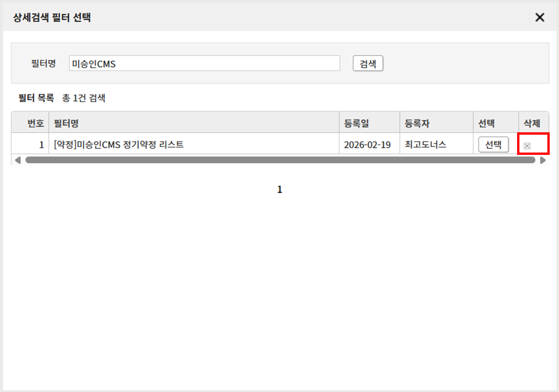The width and height of the screenshot is (559, 392).
Task: Click the 총 1건 검색 result count text
Action: 84,98
